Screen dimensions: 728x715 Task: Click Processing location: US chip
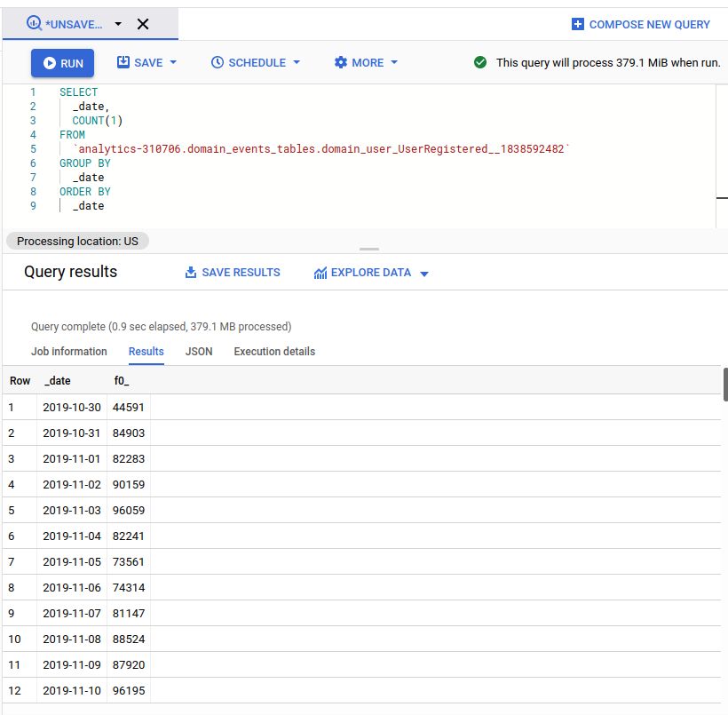point(77,241)
